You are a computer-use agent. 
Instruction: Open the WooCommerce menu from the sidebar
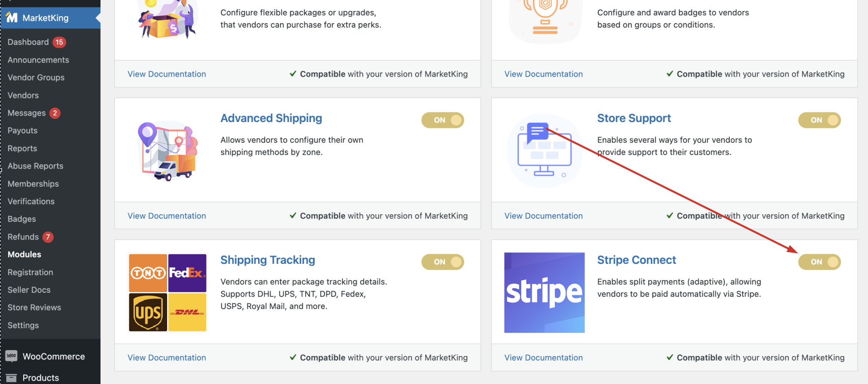click(53, 356)
